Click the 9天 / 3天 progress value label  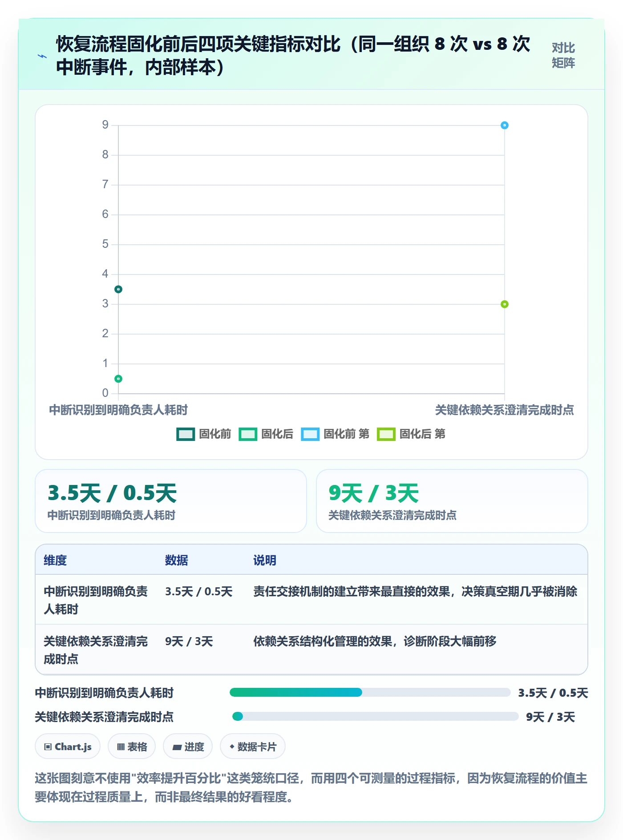(x=550, y=717)
